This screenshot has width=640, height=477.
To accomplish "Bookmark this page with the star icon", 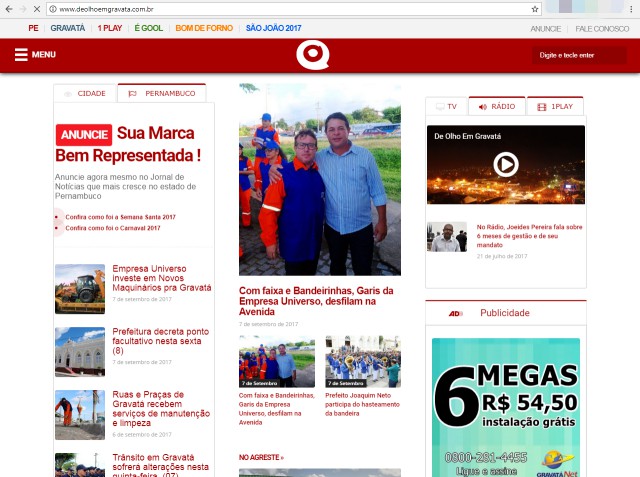I will pyautogui.click(x=535, y=9).
